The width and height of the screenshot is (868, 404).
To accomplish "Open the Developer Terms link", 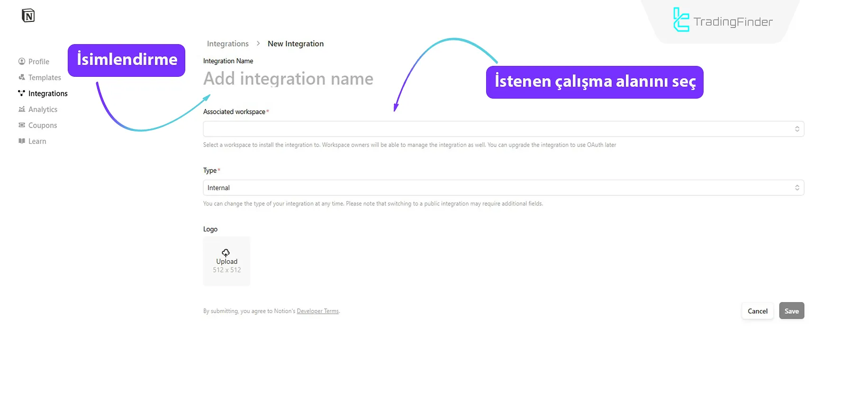I will pyautogui.click(x=318, y=311).
